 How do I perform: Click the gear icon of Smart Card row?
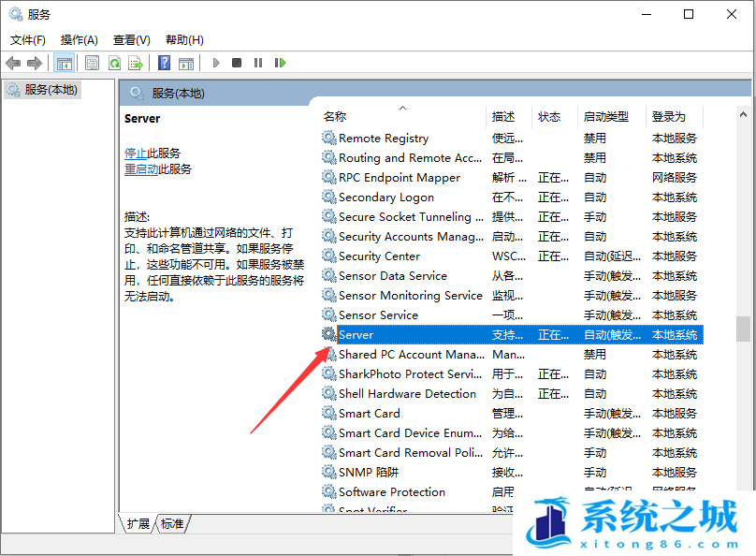(x=328, y=414)
